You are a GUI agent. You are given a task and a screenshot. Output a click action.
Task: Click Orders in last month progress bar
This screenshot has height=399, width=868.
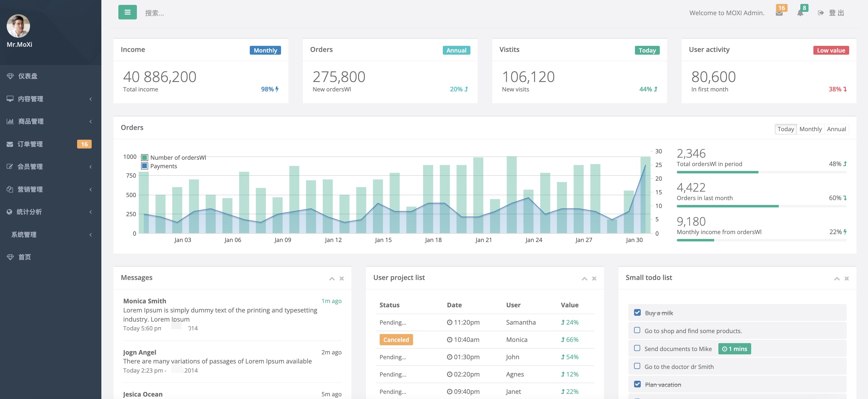click(x=761, y=206)
